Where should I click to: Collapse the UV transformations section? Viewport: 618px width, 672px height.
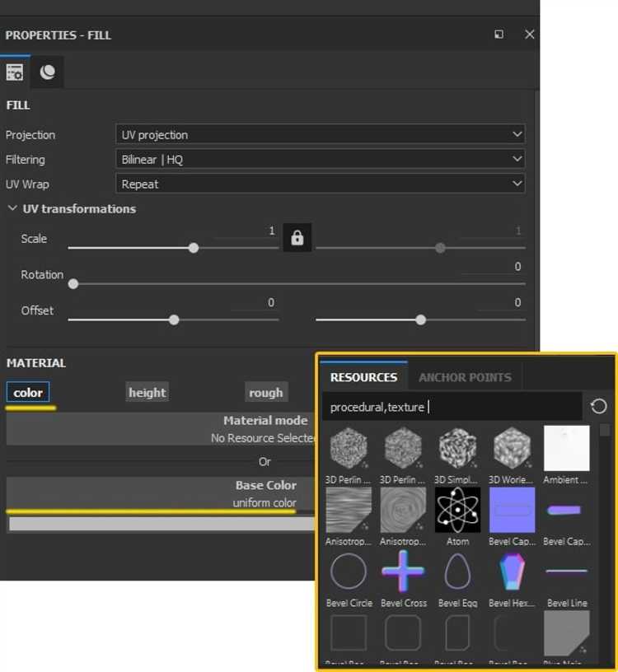(12, 208)
